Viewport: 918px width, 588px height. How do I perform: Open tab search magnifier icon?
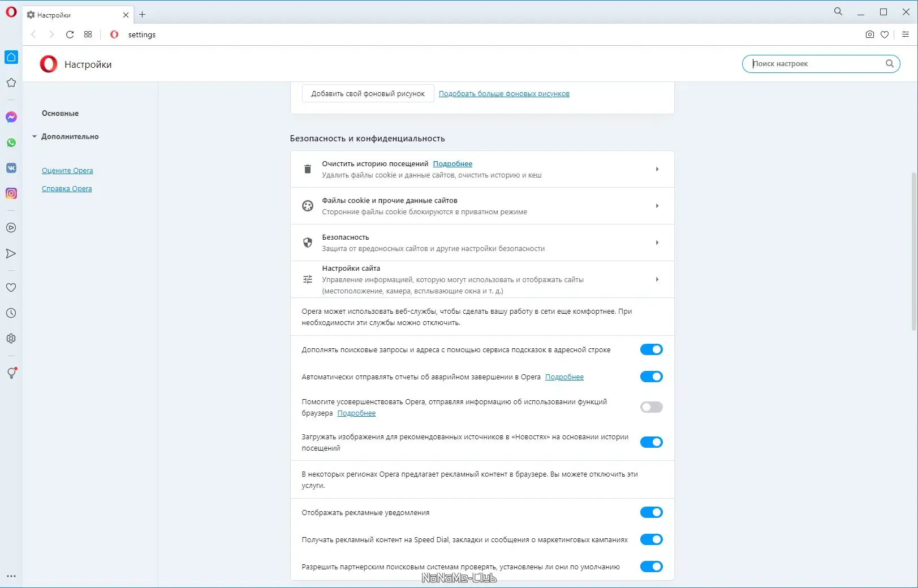[x=838, y=11]
